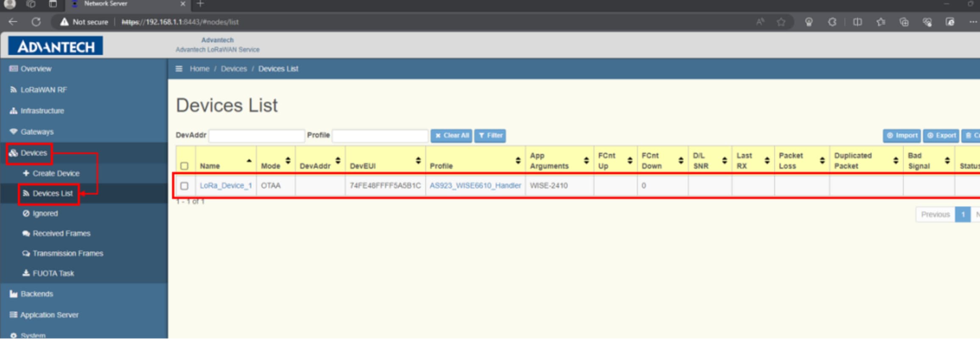Focus the Profile filter field
980x341 pixels.
click(x=380, y=135)
